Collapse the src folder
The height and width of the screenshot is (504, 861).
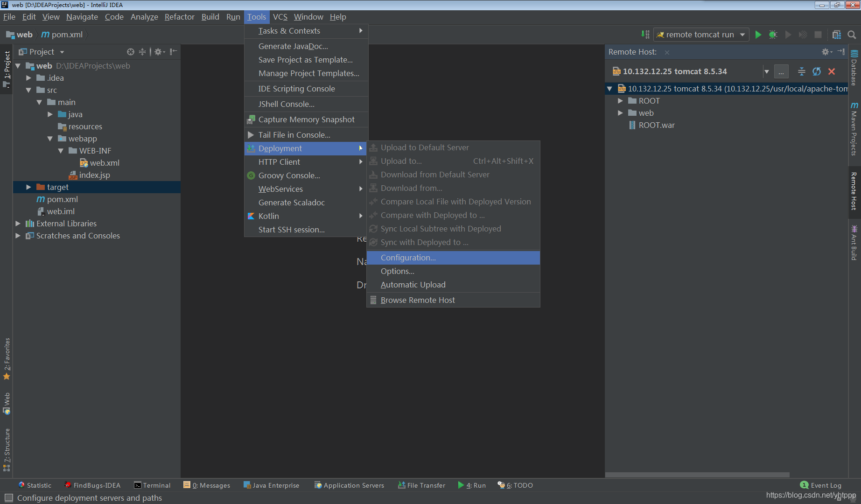click(28, 90)
